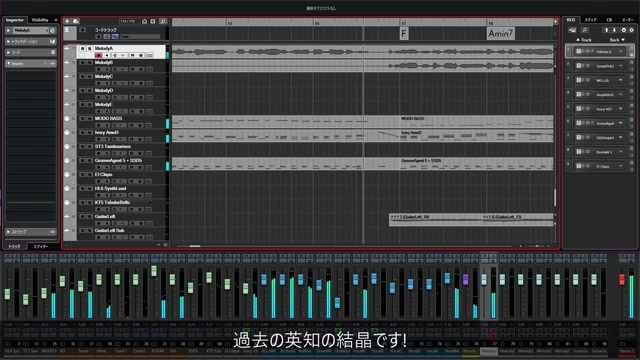Screen dimensions: 640x360
Task: Click the Add Track plus icon
Action: click(67, 21)
